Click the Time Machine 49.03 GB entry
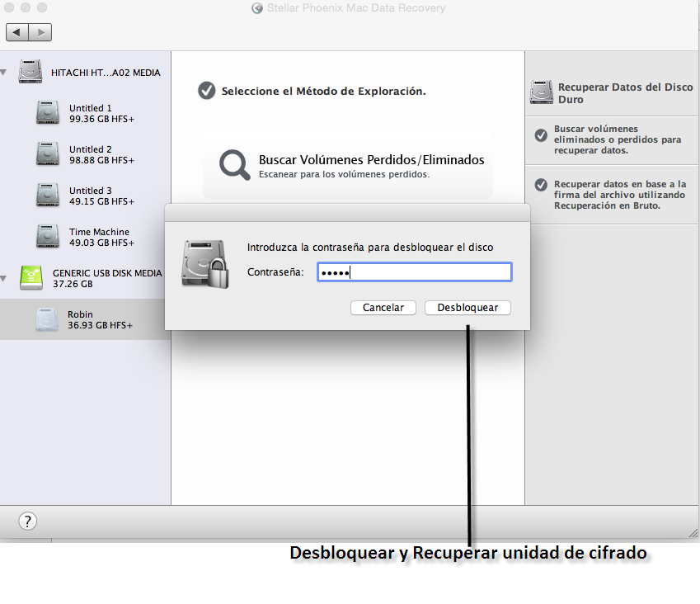This screenshot has width=700, height=604. (x=85, y=237)
